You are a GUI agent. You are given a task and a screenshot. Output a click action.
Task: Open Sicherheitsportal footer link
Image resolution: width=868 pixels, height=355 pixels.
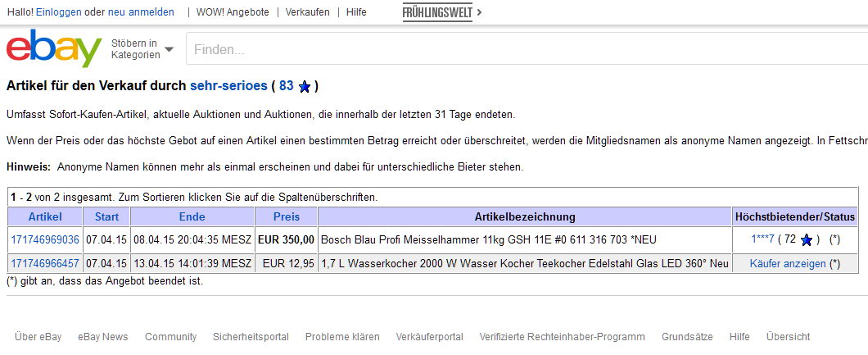pyautogui.click(x=251, y=337)
